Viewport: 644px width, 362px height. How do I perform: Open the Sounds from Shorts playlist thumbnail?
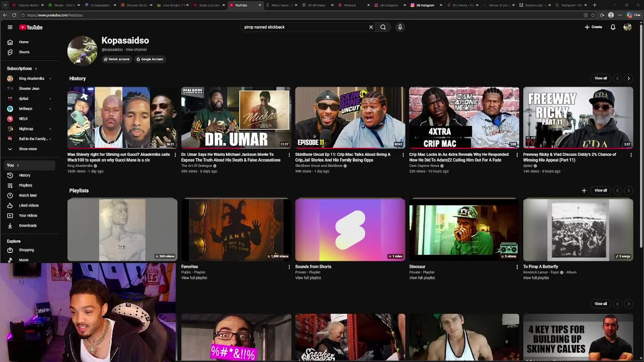click(350, 230)
